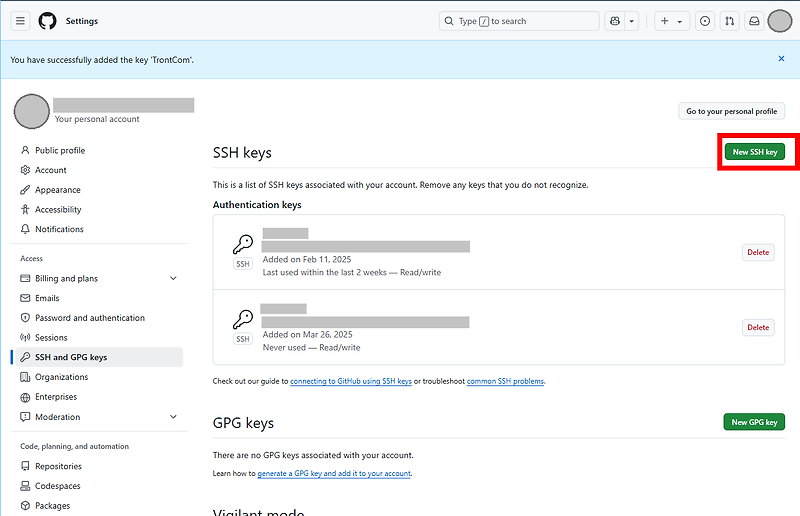Click the accessibility figure icon
The image size is (800, 516).
[x=25, y=209]
